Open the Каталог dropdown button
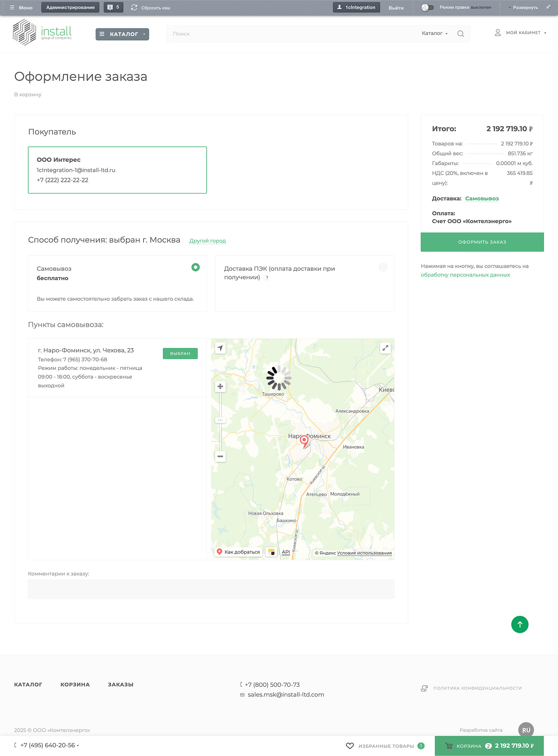Viewport: 558px width, 756px height. pos(122,34)
